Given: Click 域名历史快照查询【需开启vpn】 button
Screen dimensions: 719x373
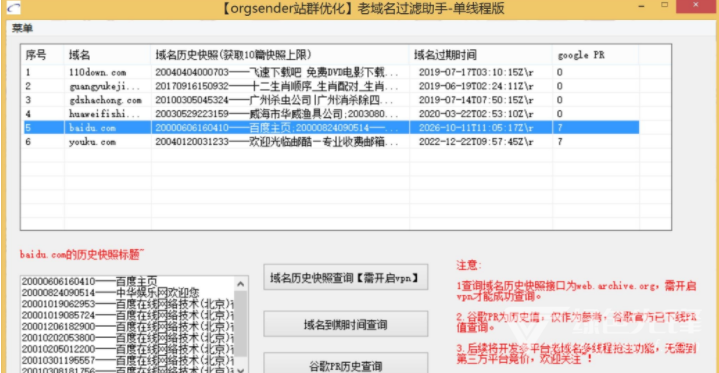Looking at the screenshot, I should pos(346,277).
